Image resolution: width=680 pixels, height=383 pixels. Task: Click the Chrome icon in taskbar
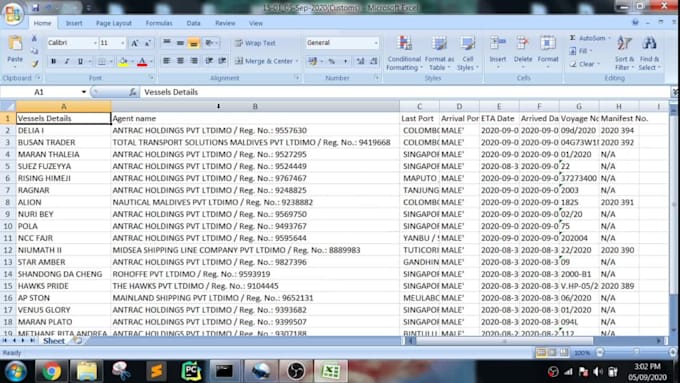coord(51,371)
